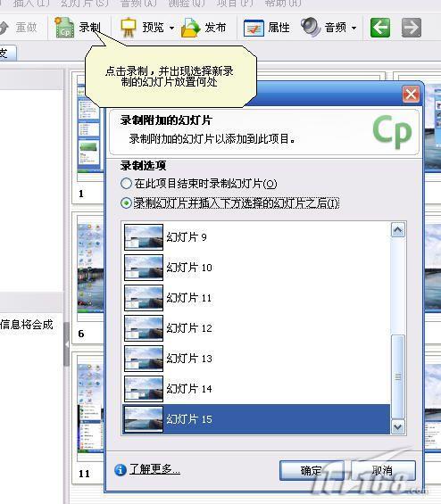
Task: Open the 音频 (Audio) menu in menu bar
Action: point(138,4)
